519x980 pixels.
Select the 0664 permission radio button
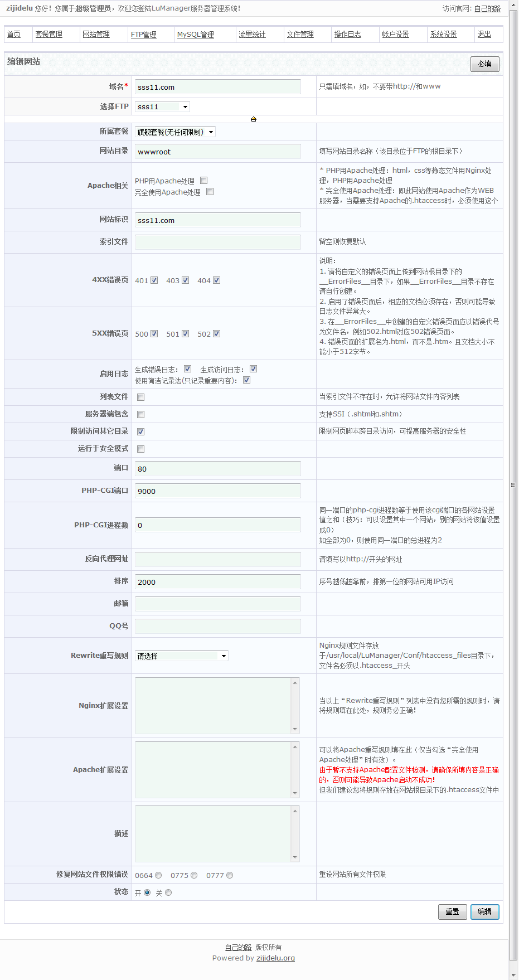pos(159,875)
